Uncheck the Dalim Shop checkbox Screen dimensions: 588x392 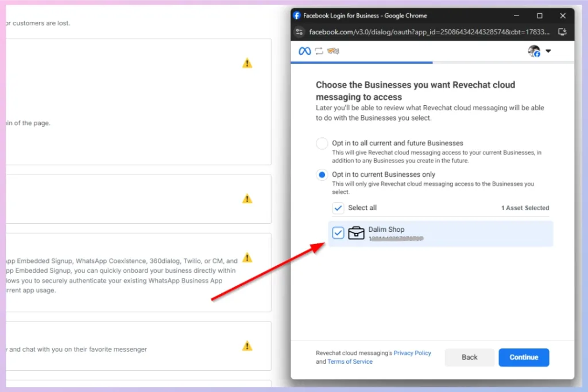pyautogui.click(x=338, y=232)
